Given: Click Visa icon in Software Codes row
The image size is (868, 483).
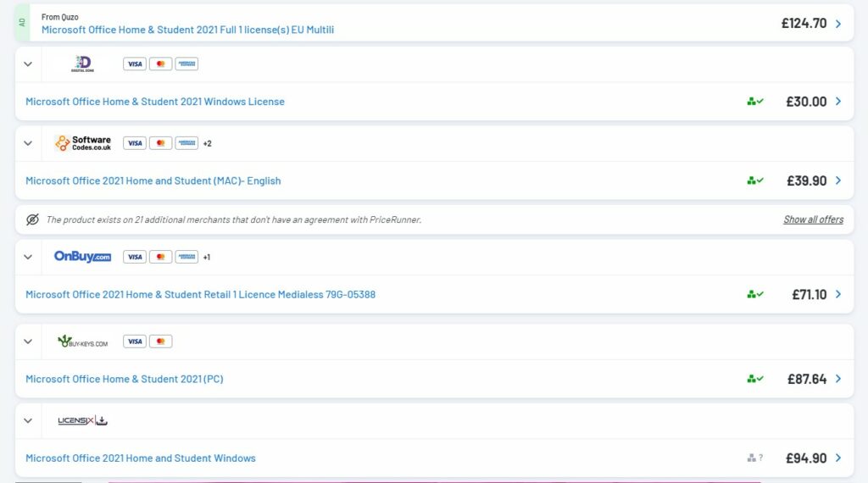Looking at the screenshot, I should click(x=135, y=143).
